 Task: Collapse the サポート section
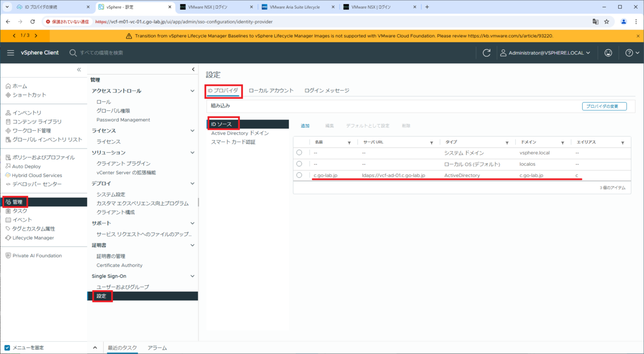click(193, 223)
